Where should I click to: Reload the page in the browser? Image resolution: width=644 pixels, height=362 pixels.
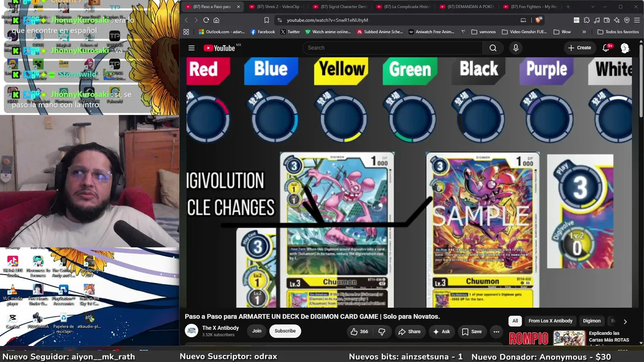pos(206,20)
